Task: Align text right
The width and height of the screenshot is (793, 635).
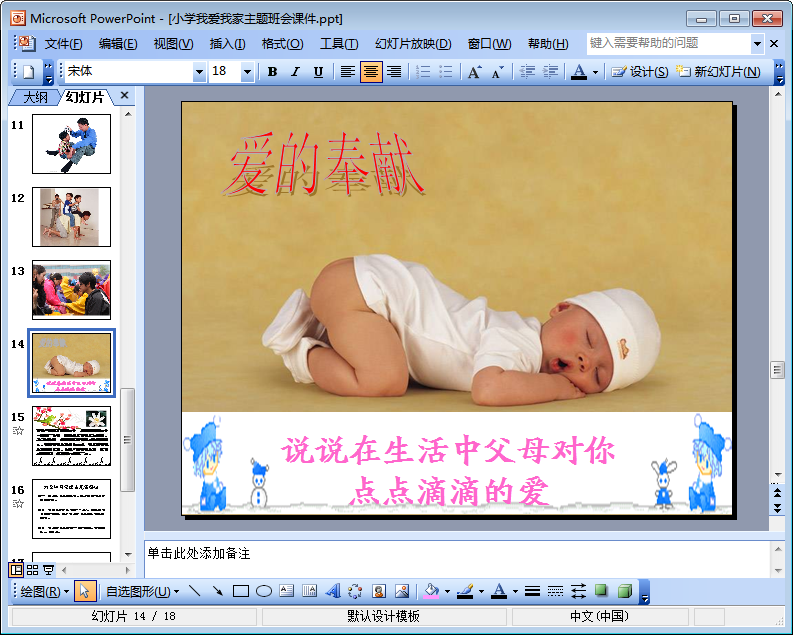Action: [394, 72]
